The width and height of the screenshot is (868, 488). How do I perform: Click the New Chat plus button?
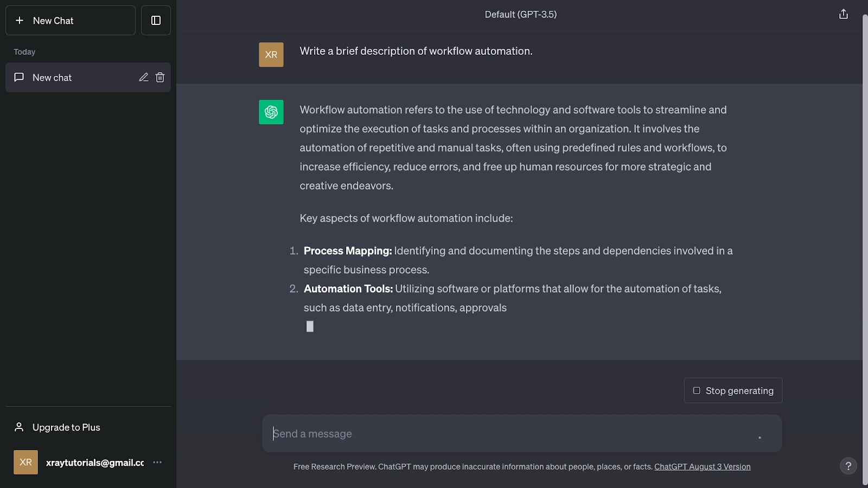click(x=70, y=21)
